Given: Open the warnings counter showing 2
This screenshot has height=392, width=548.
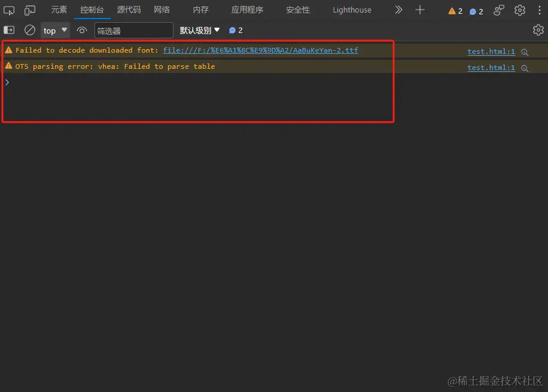Looking at the screenshot, I should click(455, 11).
